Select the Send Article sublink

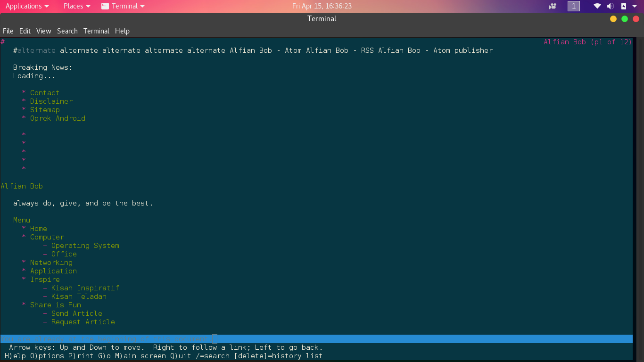77,313
